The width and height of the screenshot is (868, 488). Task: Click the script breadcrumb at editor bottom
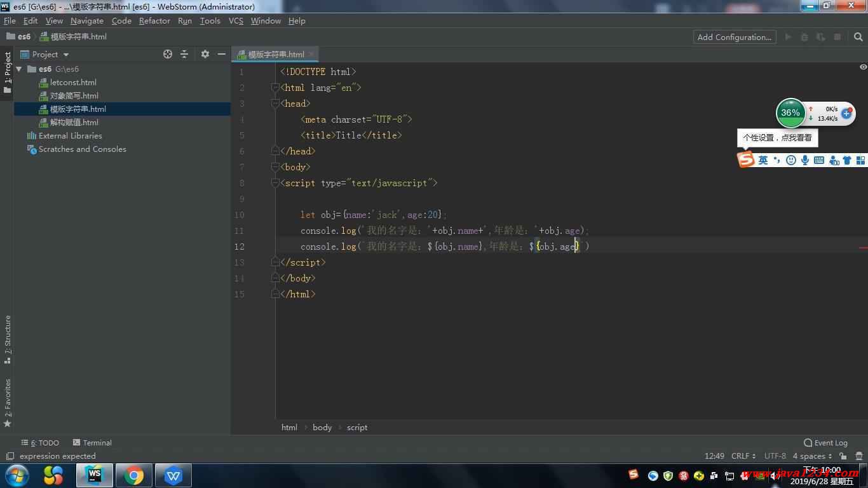pyautogui.click(x=357, y=428)
